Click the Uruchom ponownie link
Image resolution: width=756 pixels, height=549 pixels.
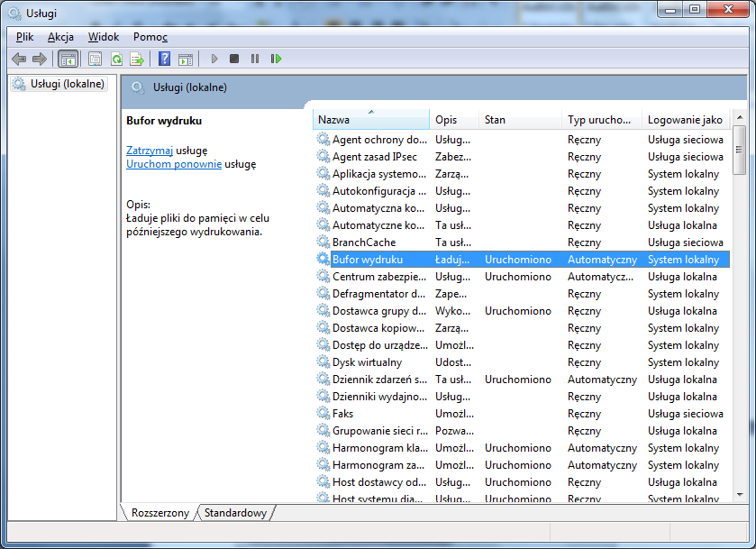174,164
